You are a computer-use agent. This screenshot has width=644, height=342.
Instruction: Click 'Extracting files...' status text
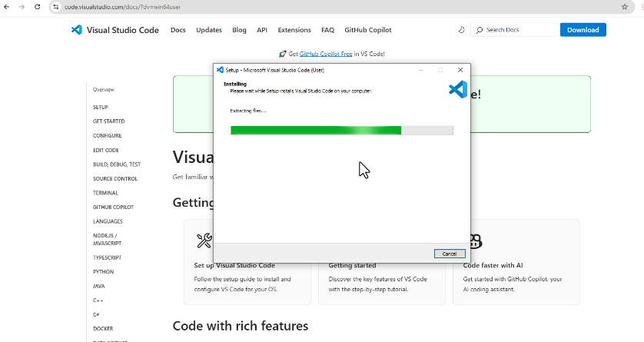click(x=248, y=111)
